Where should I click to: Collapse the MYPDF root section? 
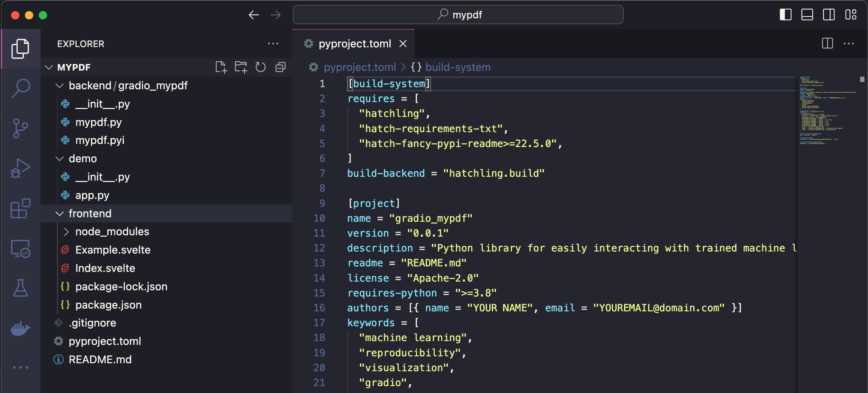coord(49,67)
